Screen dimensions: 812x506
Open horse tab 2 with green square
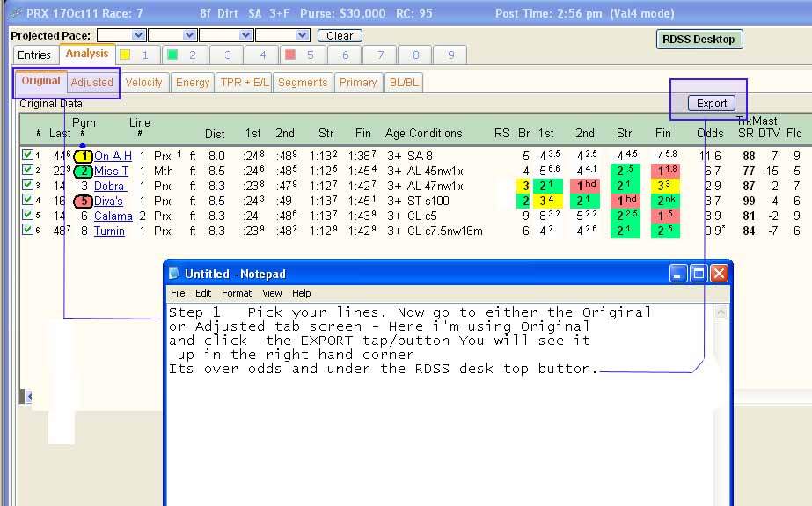point(186,55)
